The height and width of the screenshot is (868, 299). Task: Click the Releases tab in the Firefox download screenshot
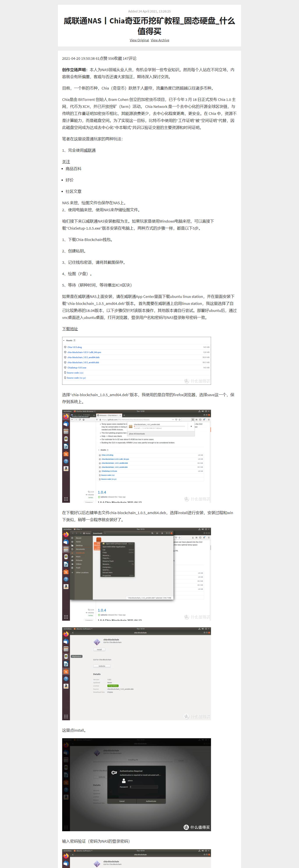coord(109,415)
